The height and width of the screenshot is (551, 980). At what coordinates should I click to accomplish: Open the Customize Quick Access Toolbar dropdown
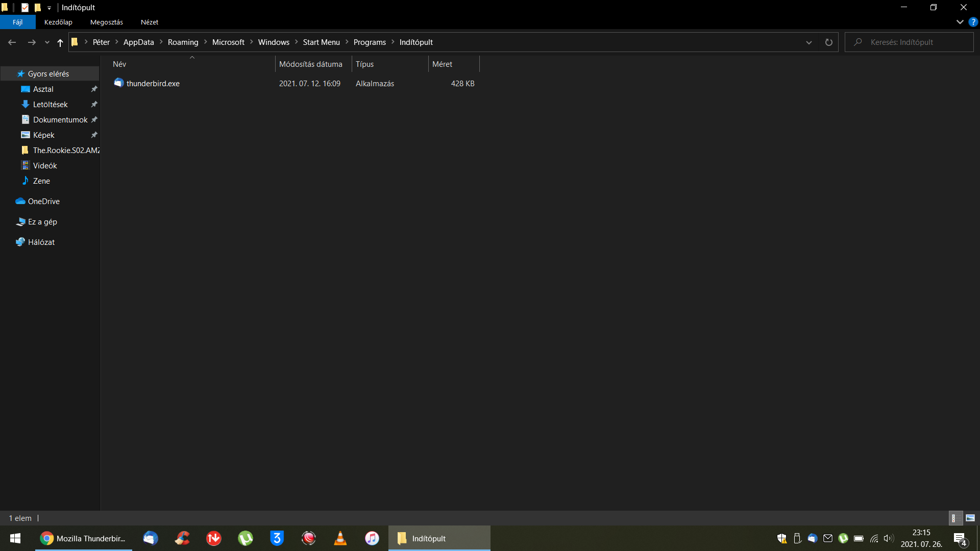49,8
